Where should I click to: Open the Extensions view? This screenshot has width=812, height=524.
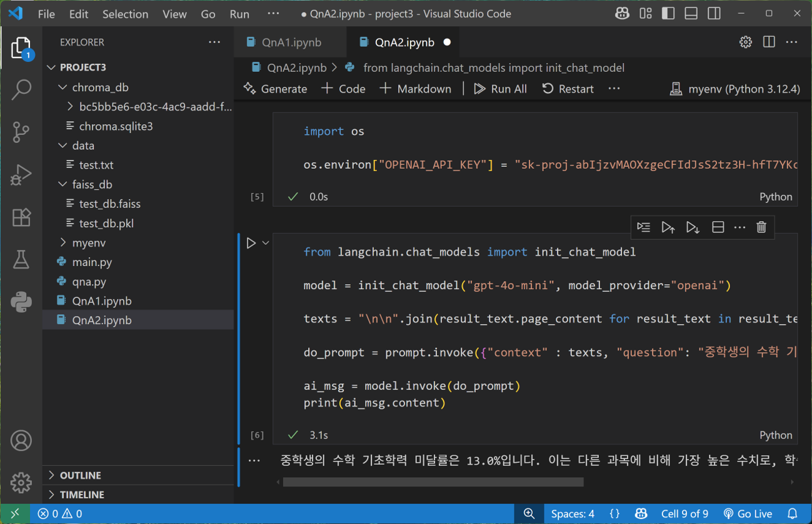(21, 217)
